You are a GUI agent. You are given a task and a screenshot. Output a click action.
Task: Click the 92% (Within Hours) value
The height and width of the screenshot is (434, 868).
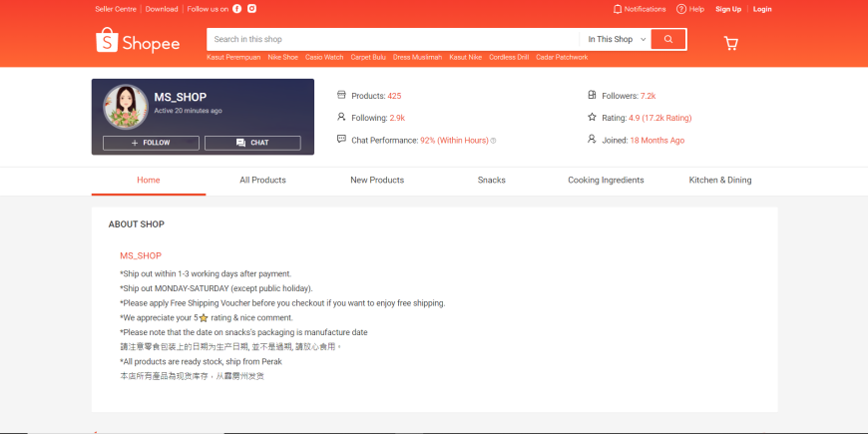[x=455, y=141]
